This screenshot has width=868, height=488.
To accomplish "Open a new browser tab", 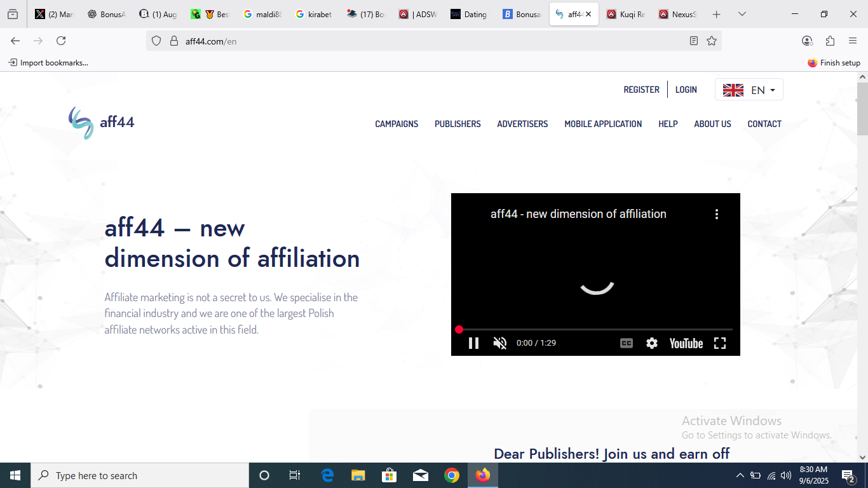I will click(717, 14).
